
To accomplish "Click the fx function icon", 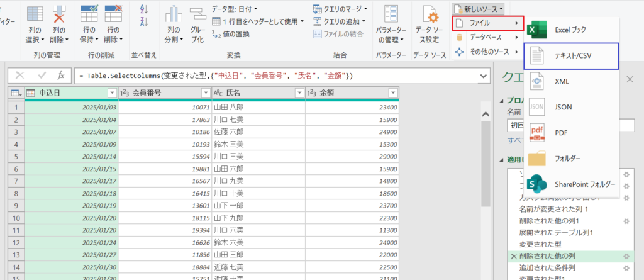I will pyautogui.click(x=61, y=76).
